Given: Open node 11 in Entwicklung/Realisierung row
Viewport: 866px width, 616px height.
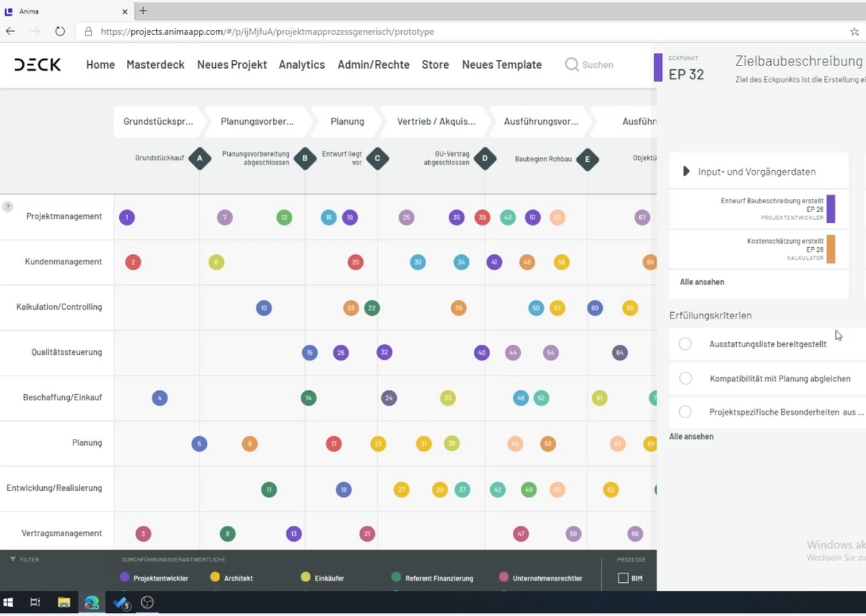Looking at the screenshot, I should click(269, 490).
